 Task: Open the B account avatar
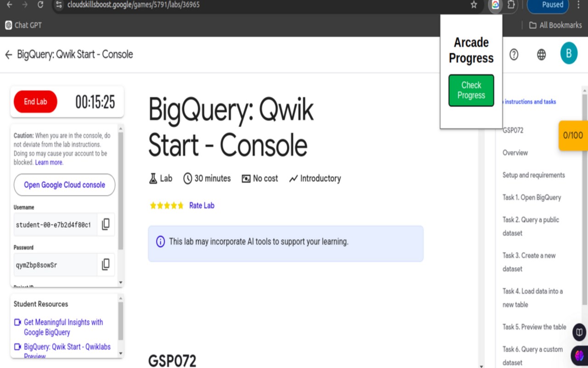pyautogui.click(x=569, y=53)
